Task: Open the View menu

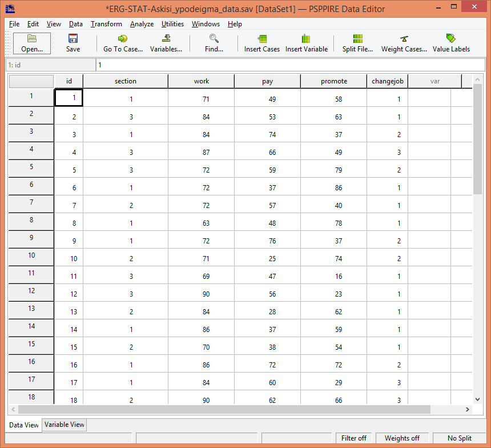Action: point(54,24)
